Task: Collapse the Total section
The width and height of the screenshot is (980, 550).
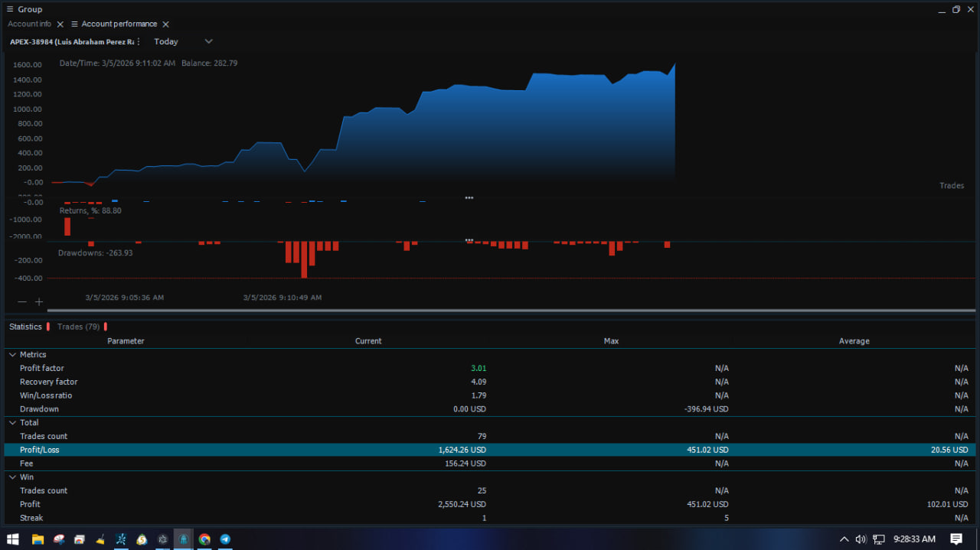Action: 11,422
